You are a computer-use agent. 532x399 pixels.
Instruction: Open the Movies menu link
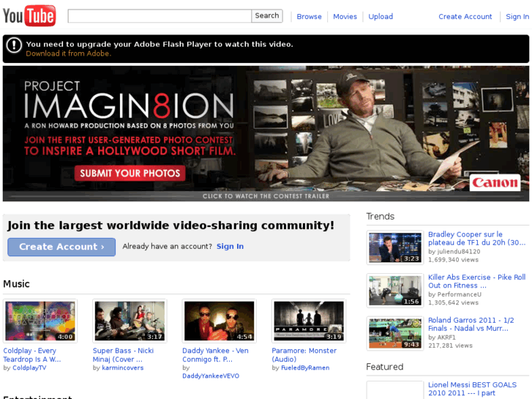[x=345, y=17]
